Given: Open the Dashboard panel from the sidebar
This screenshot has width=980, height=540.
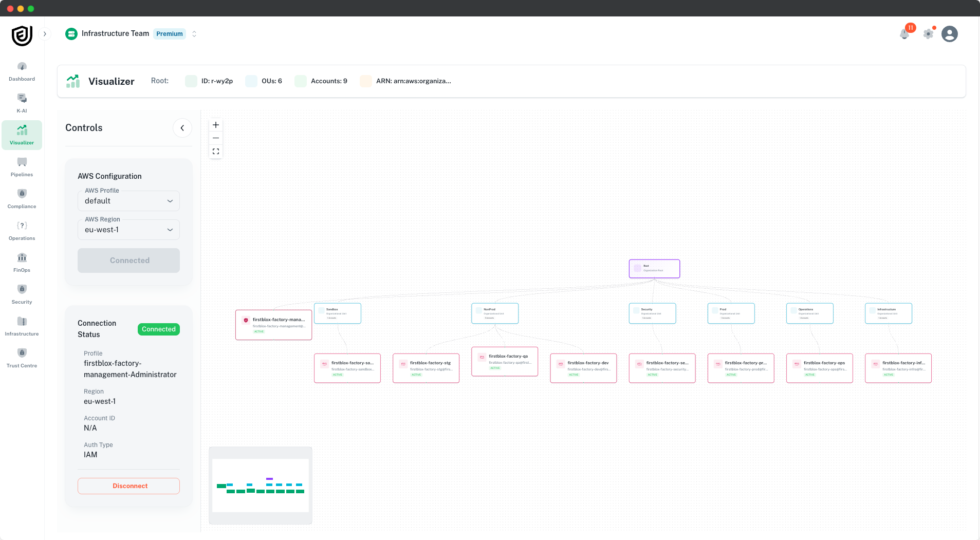Looking at the screenshot, I should [22, 71].
